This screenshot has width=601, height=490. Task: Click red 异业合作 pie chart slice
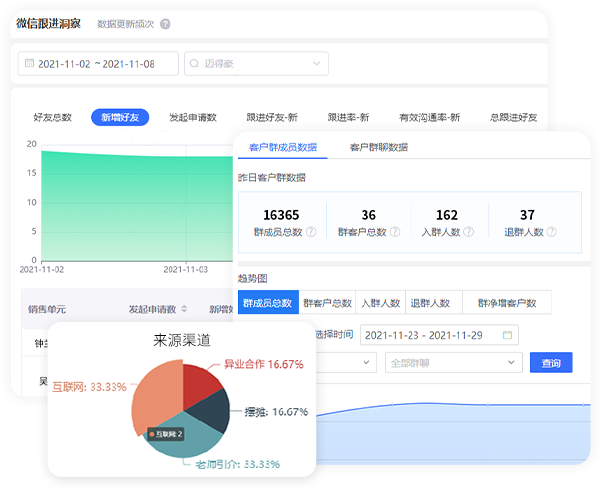200,381
